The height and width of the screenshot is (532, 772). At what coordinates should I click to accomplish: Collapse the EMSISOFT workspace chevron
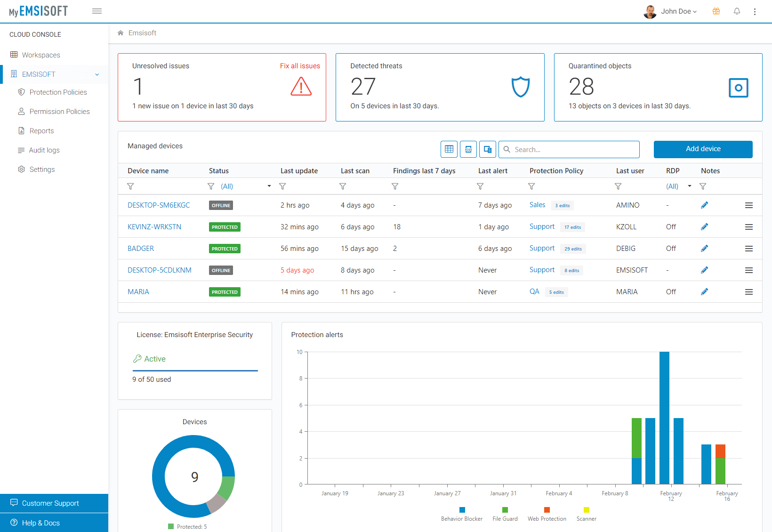click(x=97, y=74)
